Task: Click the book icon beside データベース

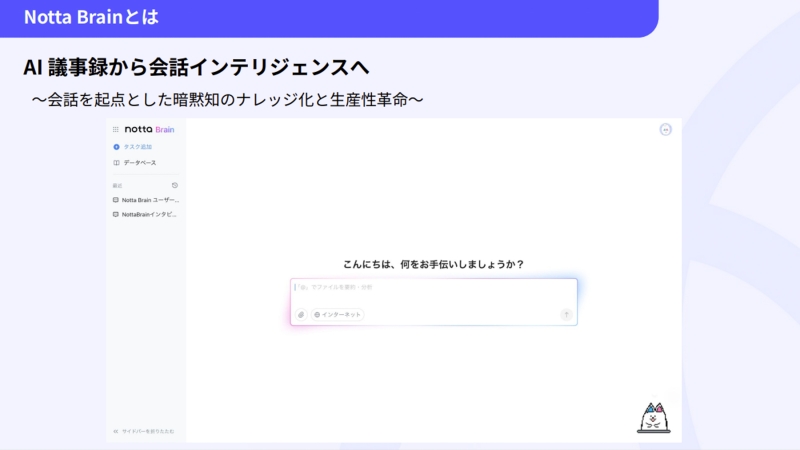Action: tap(116, 162)
